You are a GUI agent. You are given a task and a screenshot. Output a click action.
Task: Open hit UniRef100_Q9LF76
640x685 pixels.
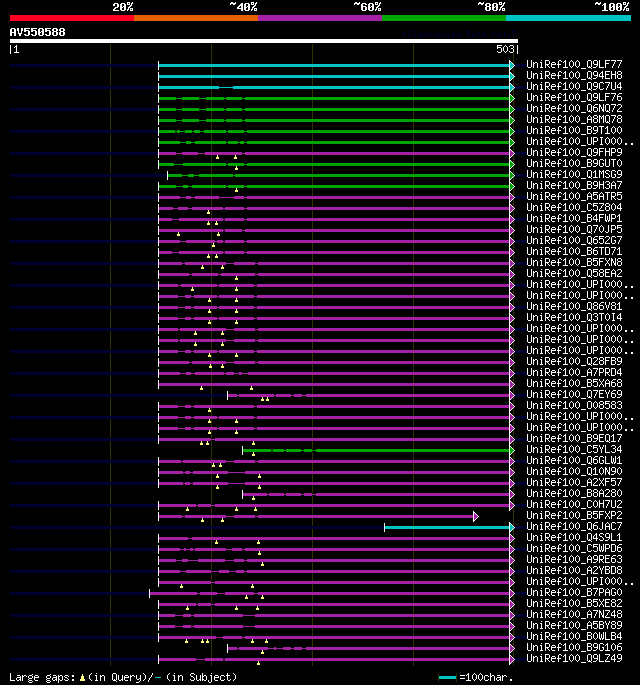[574, 97]
